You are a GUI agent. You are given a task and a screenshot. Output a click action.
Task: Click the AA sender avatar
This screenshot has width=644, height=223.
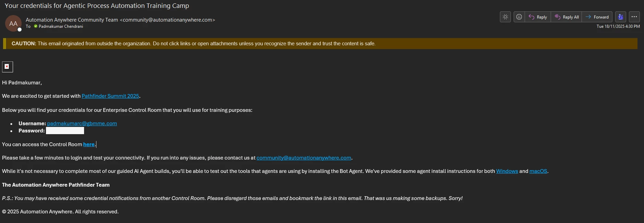(x=13, y=23)
